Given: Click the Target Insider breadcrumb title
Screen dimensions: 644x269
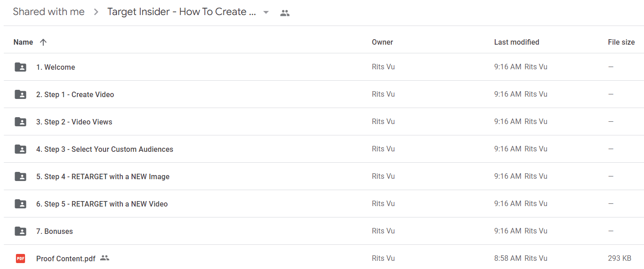Looking at the screenshot, I should coord(182,12).
